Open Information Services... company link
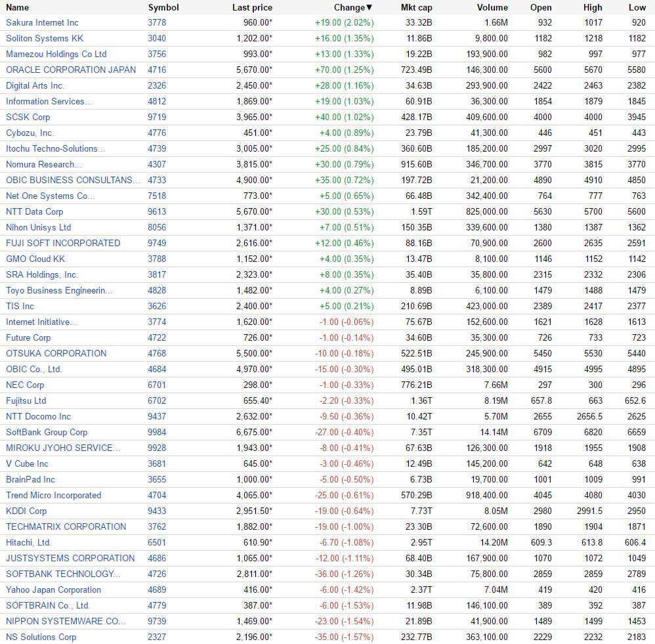The image size is (655, 644). click(49, 102)
